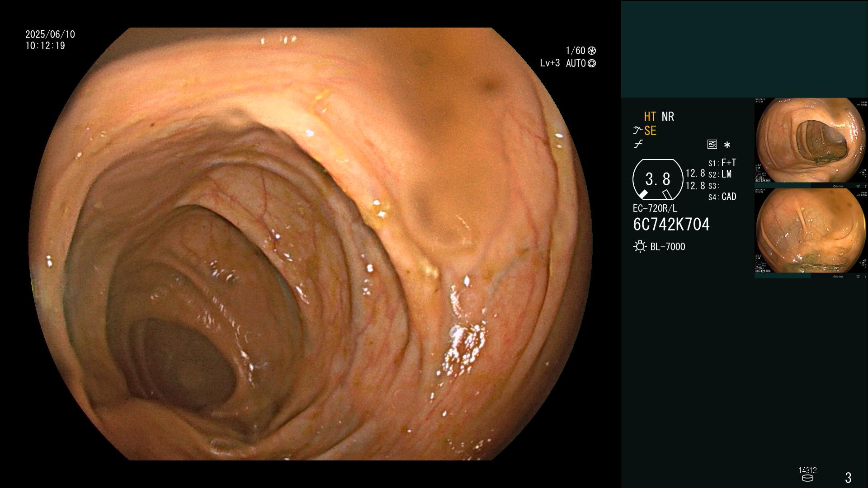The width and height of the screenshot is (868, 488).
Task: Click the serial number 6C742K704
Action: tap(671, 225)
